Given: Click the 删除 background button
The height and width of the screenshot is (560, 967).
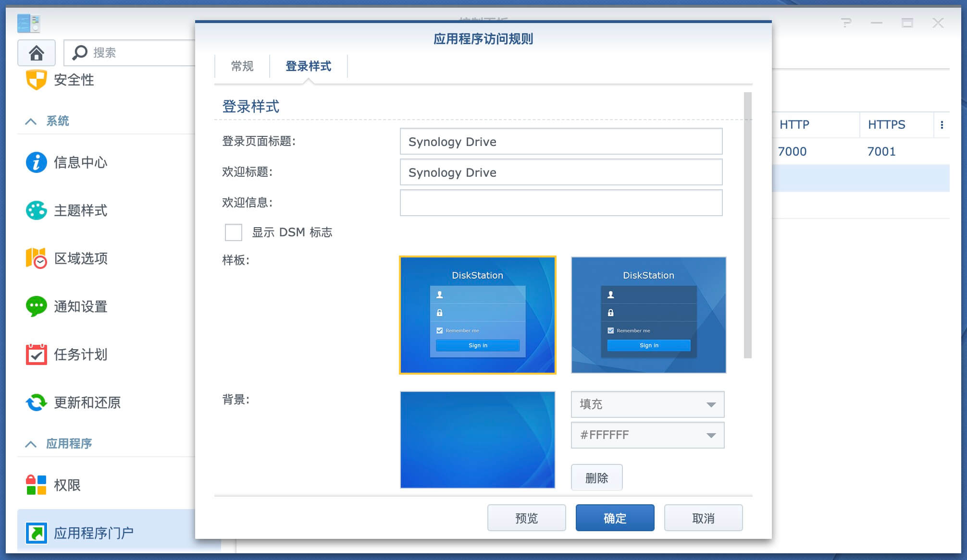Looking at the screenshot, I should point(597,477).
